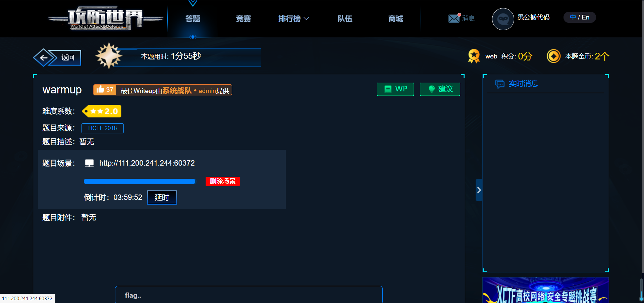This screenshot has height=303, width=644.
Task: Open 愚公搬代码 user profile name
Action: (534, 17)
